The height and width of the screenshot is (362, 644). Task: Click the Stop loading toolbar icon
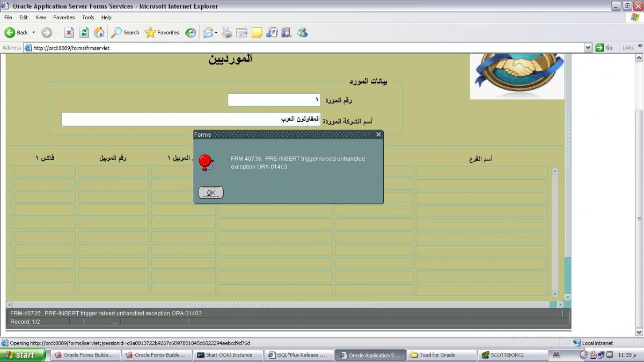(x=69, y=33)
